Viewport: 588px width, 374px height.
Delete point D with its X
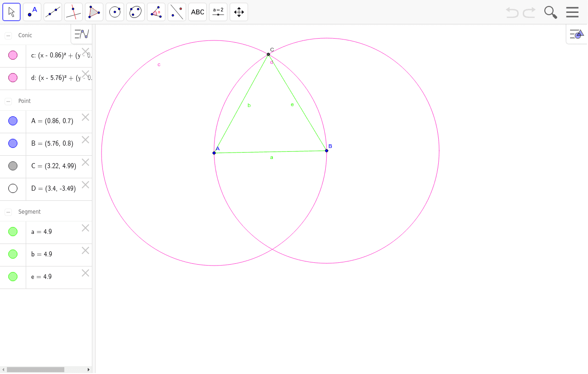point(85,185)
